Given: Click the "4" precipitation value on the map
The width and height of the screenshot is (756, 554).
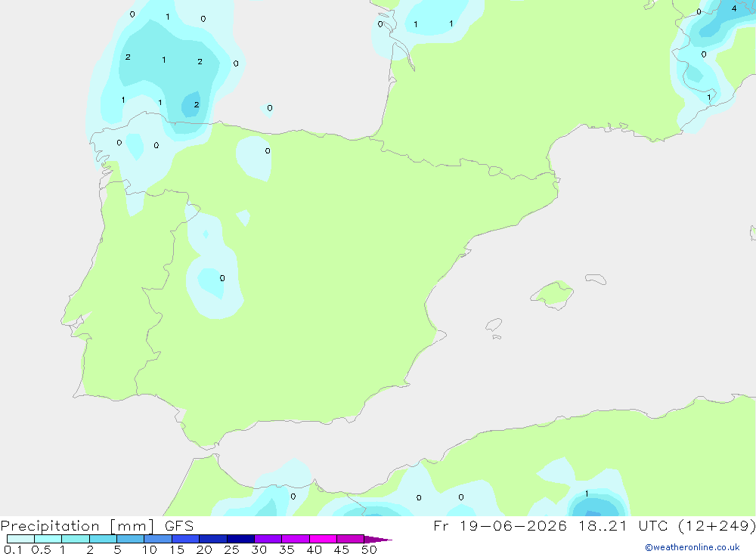Looking at the screenshot, I should tap(734, 8).
